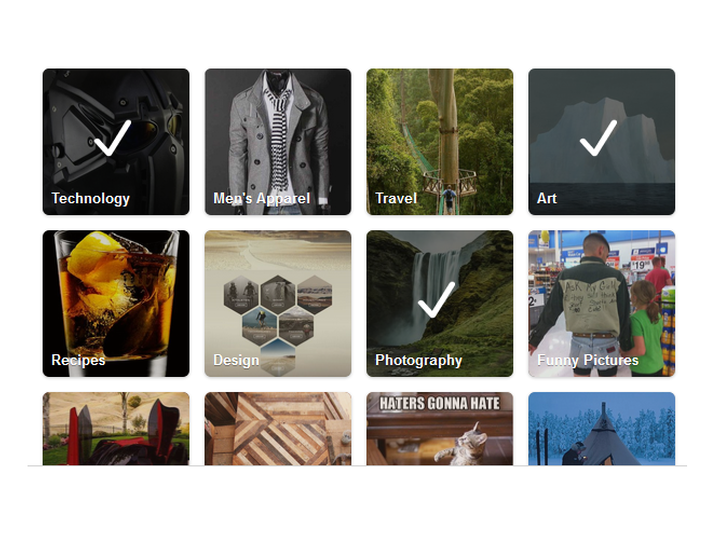The height and width of the screenshot is (536, 720).
Task: Click the Design label text
Action: 236,360
